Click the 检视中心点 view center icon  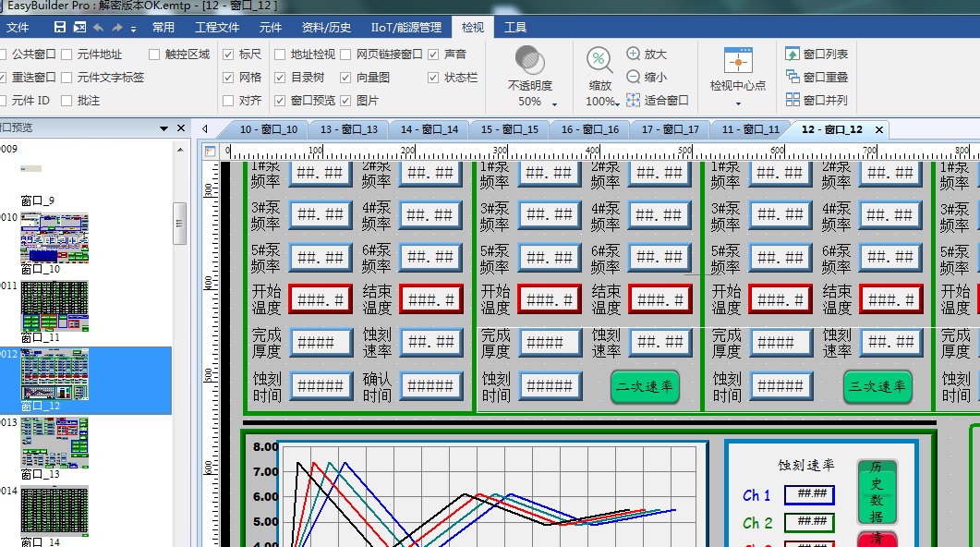(x=737, y=62)
